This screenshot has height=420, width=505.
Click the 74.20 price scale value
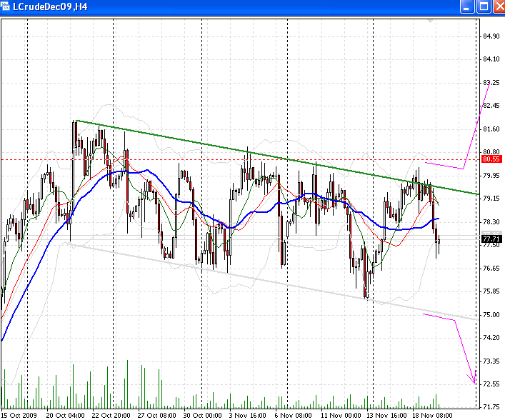pyautogui.click(x=491, y=338)
